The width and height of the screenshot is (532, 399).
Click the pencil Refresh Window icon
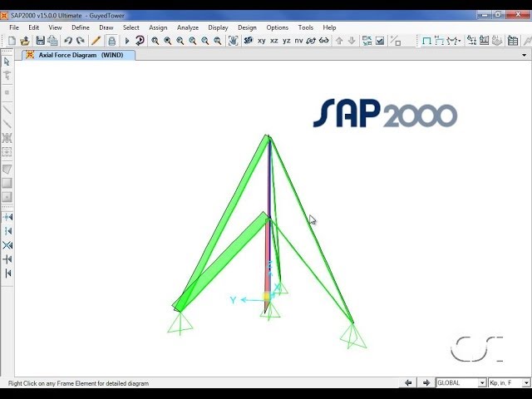[96, 41]
